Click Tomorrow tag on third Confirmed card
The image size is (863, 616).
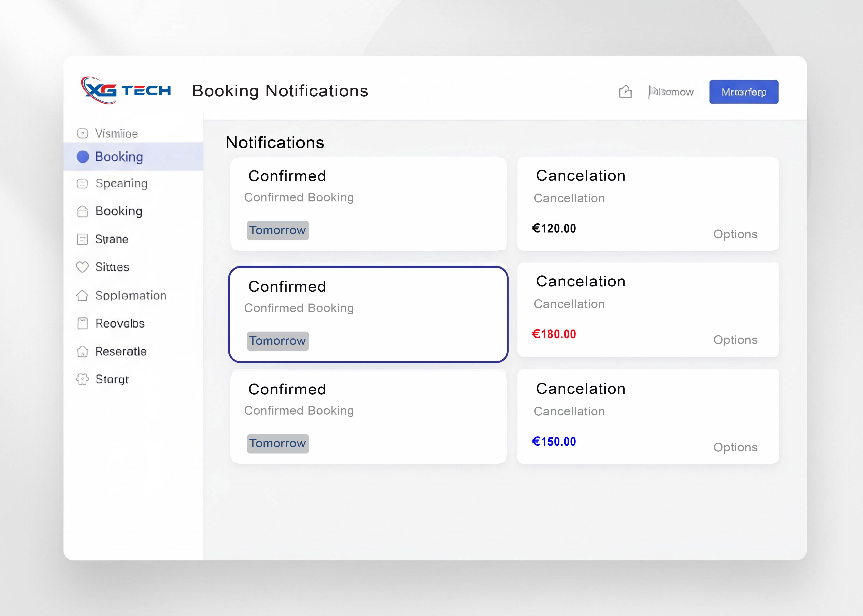278,443
